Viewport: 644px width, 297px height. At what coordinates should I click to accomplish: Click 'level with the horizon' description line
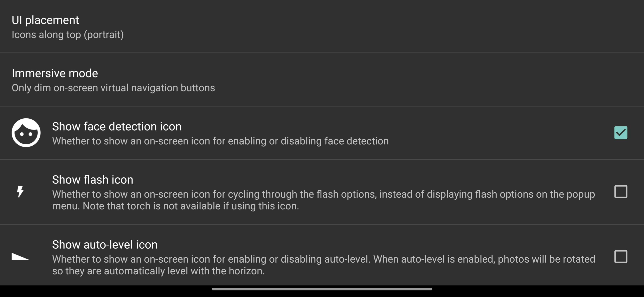coord(159,271)
